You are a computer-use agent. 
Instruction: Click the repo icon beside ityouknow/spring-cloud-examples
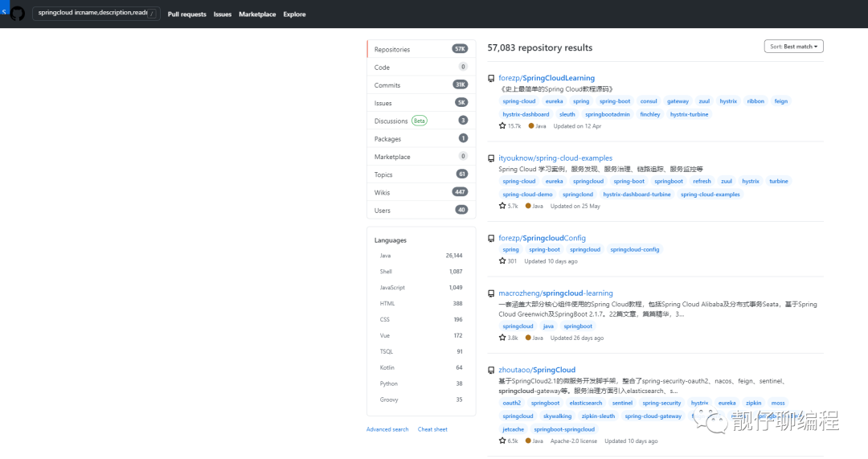(x=491, y=158)
